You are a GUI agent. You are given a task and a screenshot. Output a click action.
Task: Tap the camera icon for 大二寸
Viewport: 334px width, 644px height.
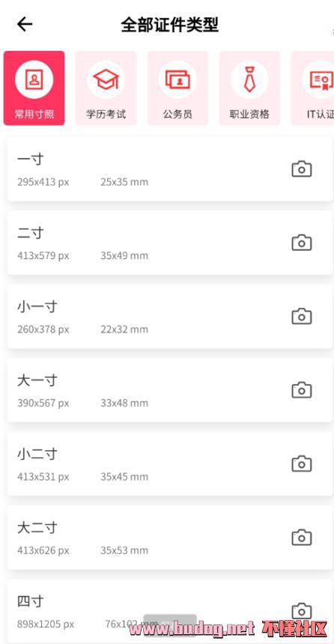(302, 538)
